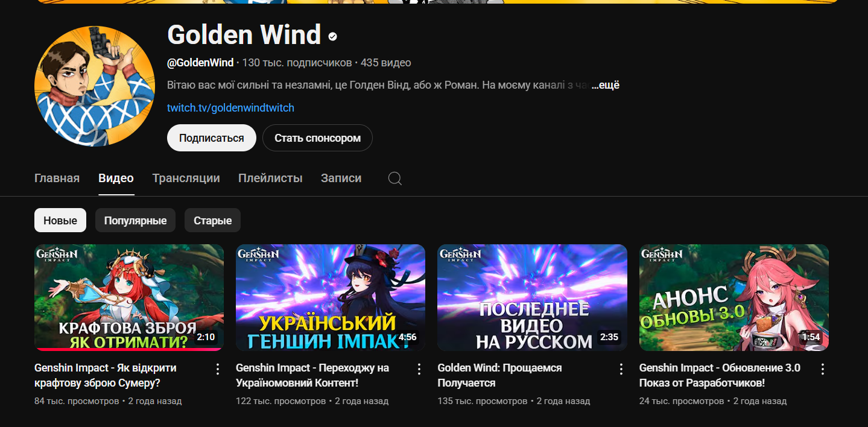Go to the Плейлисты tab

click(270, 179)
